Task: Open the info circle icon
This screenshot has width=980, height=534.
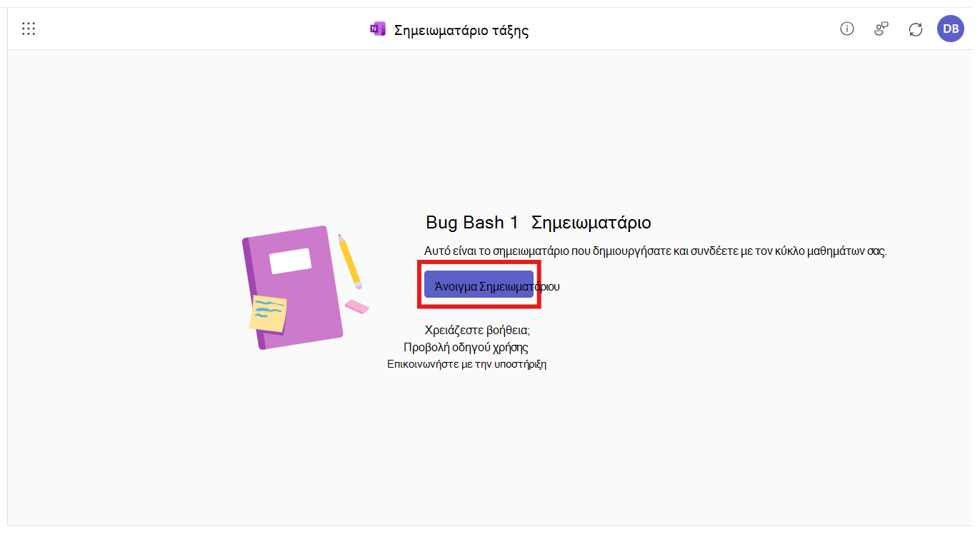Action: pos(847,29)
